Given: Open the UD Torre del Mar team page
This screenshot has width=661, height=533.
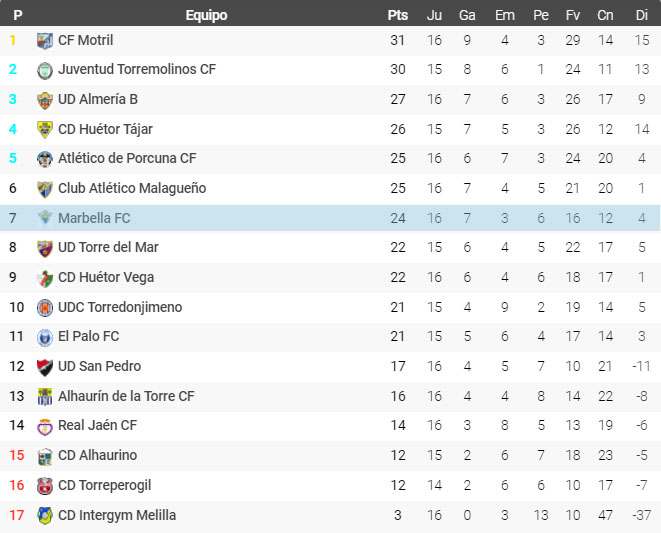Looking at the screenshot, I should coord(108,247).
